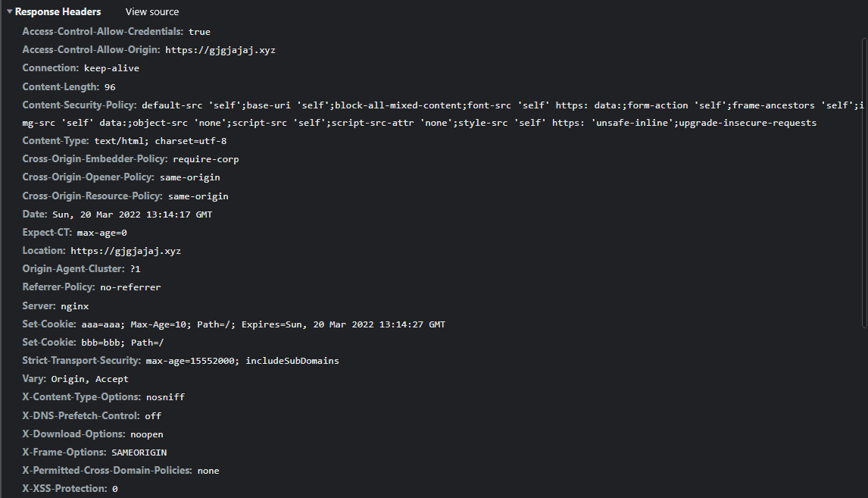Viewport: 868px width, 498px height.
Task: Click the View source link
Action: (152, 12)
